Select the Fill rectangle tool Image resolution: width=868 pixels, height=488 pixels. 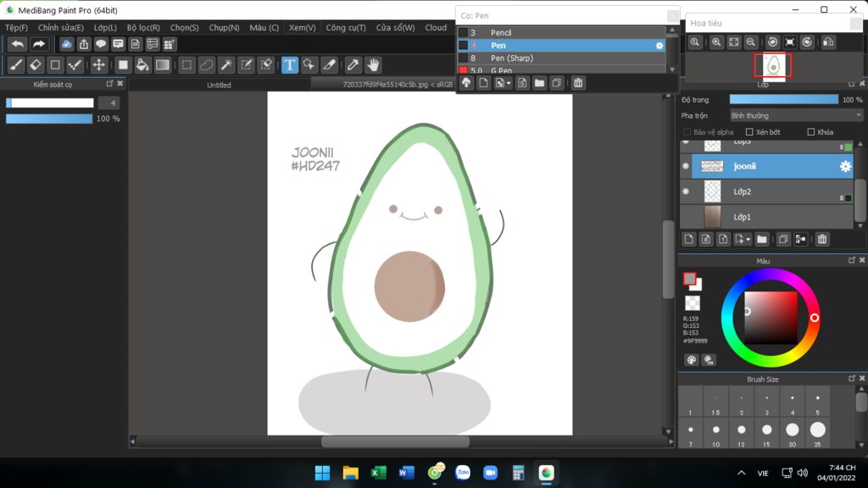(123, 65)
